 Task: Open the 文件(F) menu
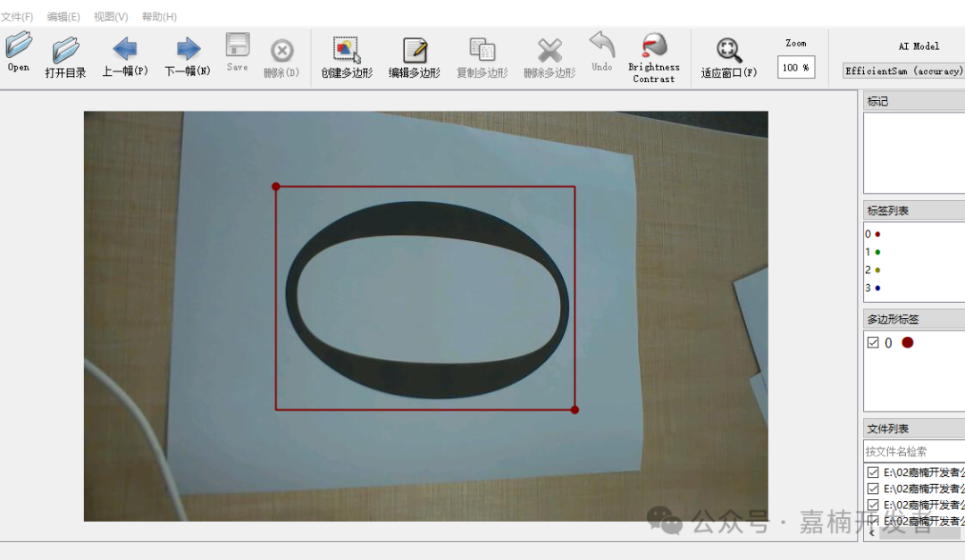pos(17,17)
